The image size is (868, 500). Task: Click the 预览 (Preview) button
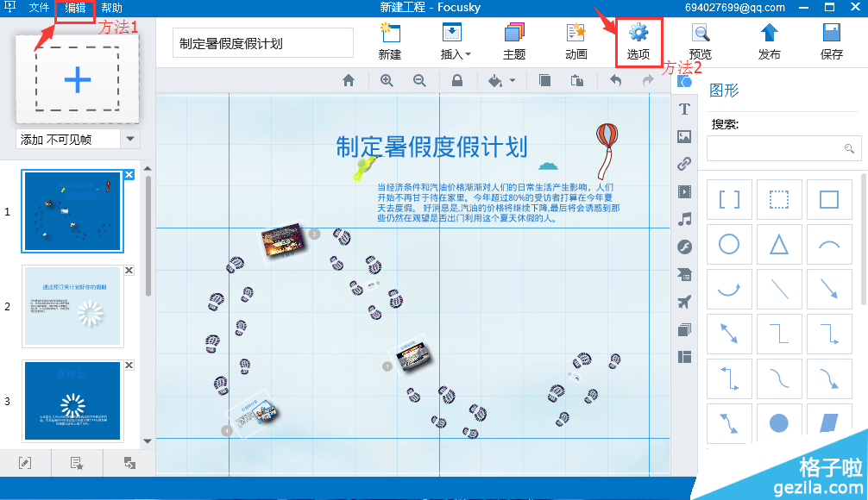coord(701,41)
